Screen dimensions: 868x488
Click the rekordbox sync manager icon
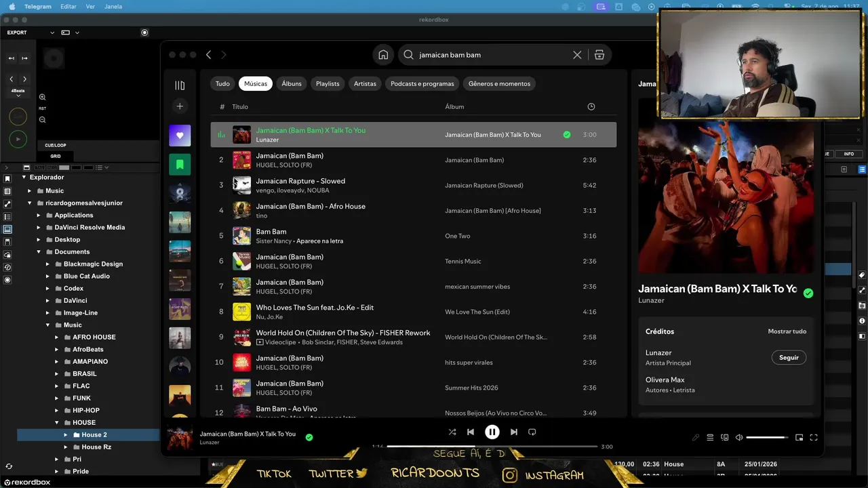click(9, 466)
